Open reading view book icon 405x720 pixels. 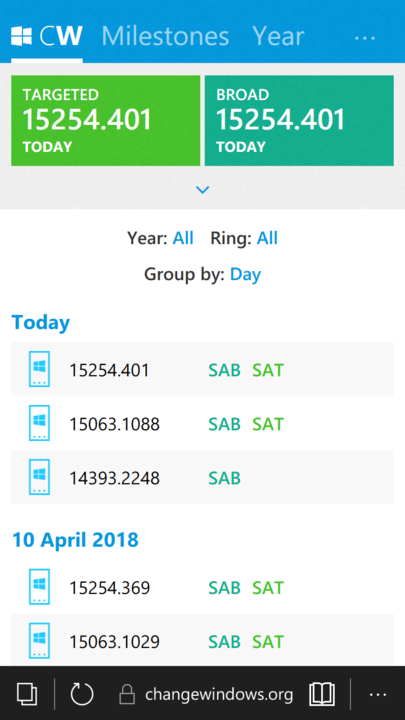coord(322,693)
